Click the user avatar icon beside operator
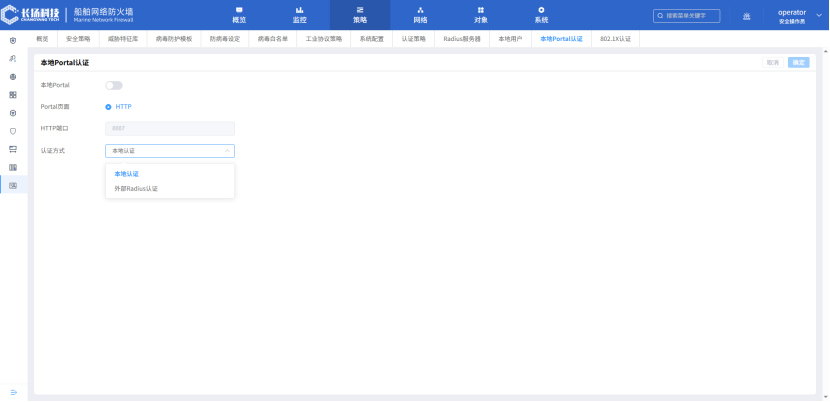Screen dimensions: 830x402 (x=746, y=15)
